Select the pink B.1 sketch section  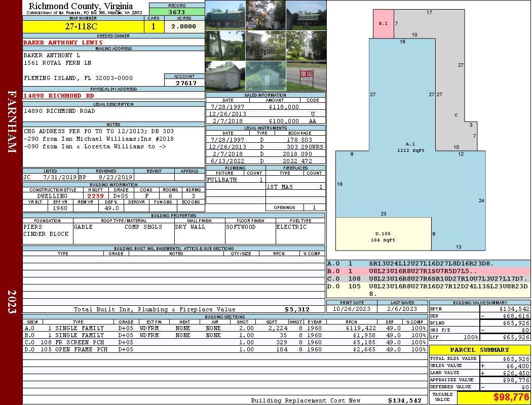point(383,24)
